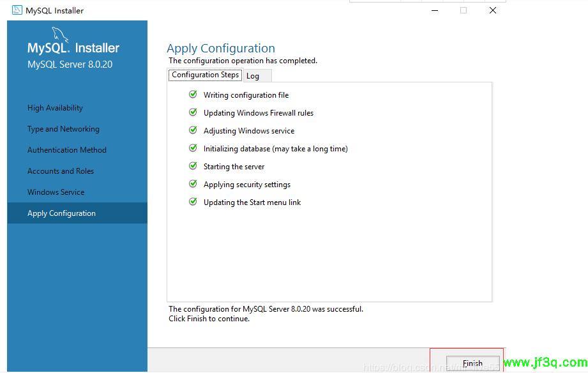This screenshot has height=373, width=588.
Task: Click check icon for Adjusting Windows service
Action: click(x=193, y=130)
